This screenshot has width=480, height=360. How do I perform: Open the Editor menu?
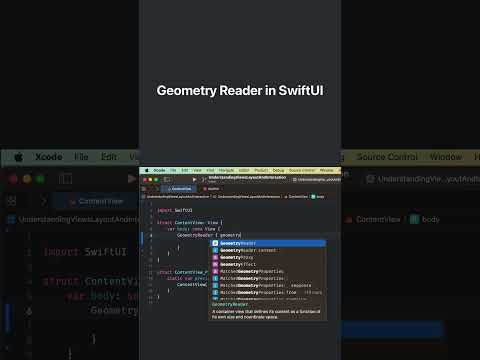click(x=244, y=170)
